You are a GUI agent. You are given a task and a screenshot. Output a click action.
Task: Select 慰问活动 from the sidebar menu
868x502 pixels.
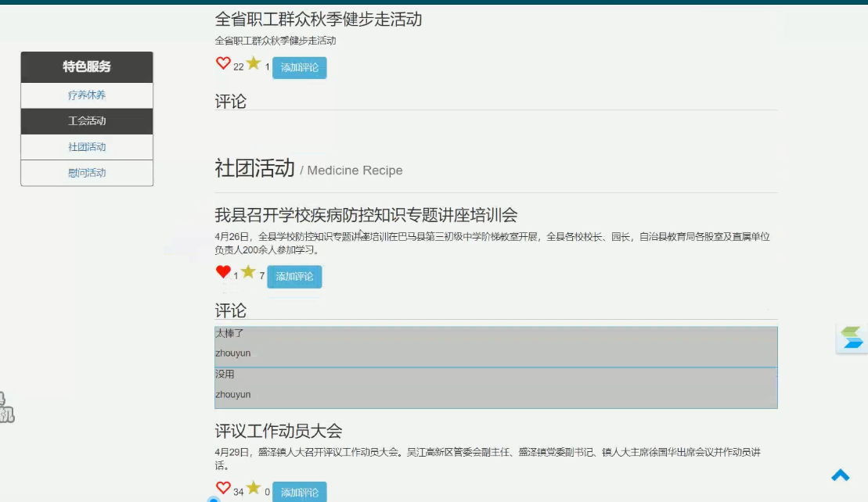pos(86,172)
